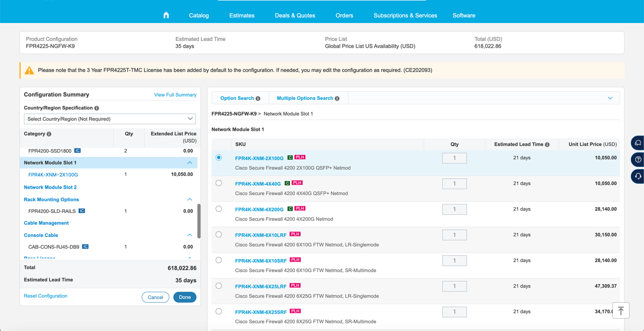Viewport: 644px width, 331px height.
Task: Click the Done button
Action: click(185, 297)
